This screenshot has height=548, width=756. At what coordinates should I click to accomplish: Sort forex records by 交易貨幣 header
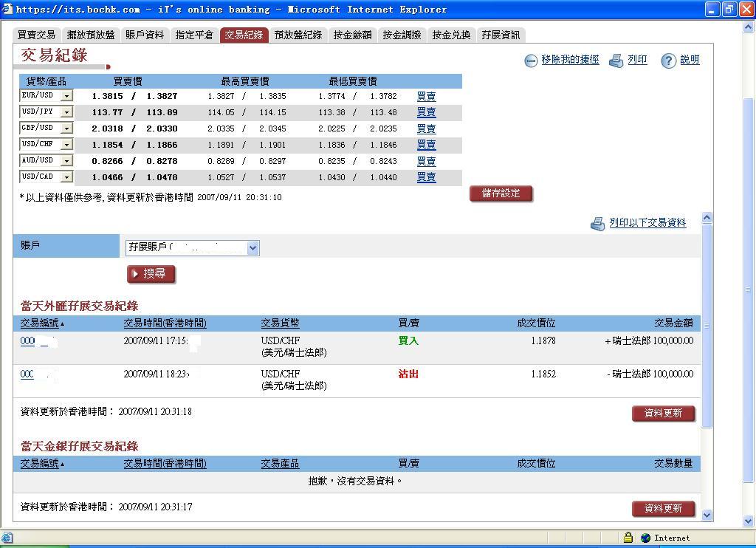click(280, 323)
